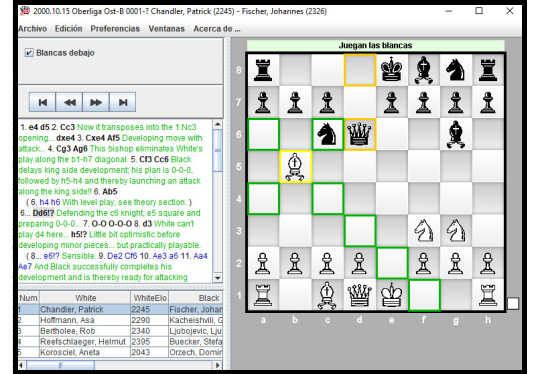
Task: Click the move Cg3 in notation
Action: point(62,149)
